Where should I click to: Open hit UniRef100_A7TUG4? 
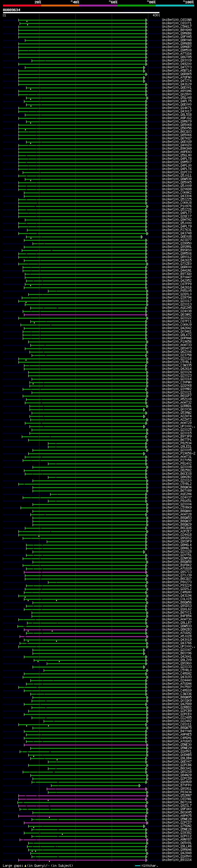pos(176,54)
